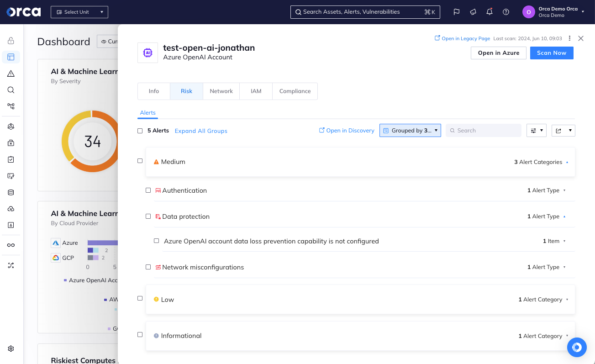
Task: Open the filter settings dropdown
Action: pyautogui.click(x=536, y=131)
